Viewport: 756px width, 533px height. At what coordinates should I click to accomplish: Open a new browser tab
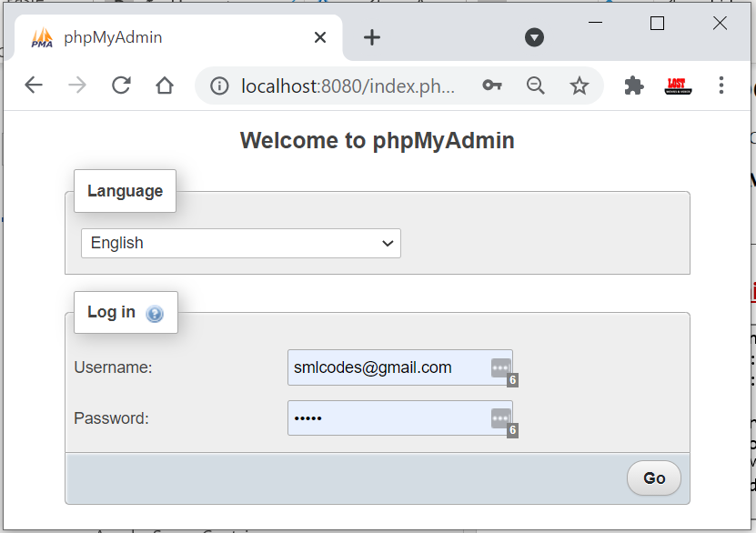372,37
